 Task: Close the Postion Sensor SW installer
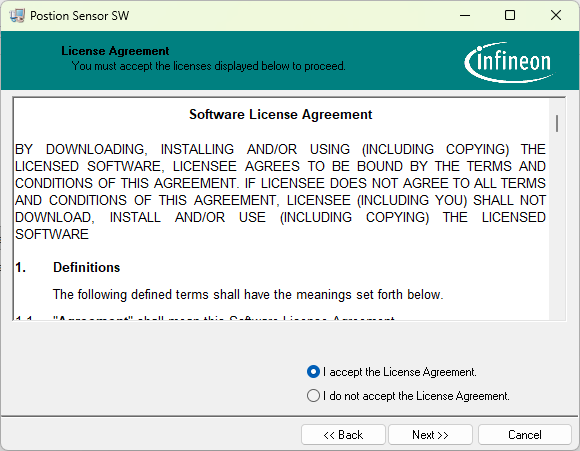pos(556,16)
